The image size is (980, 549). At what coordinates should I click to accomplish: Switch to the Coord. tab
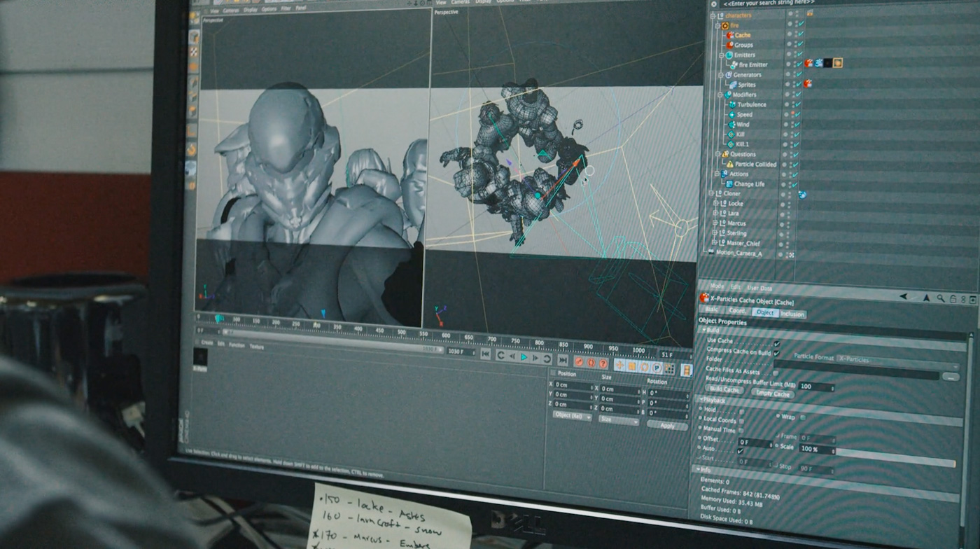coord(738,311)
